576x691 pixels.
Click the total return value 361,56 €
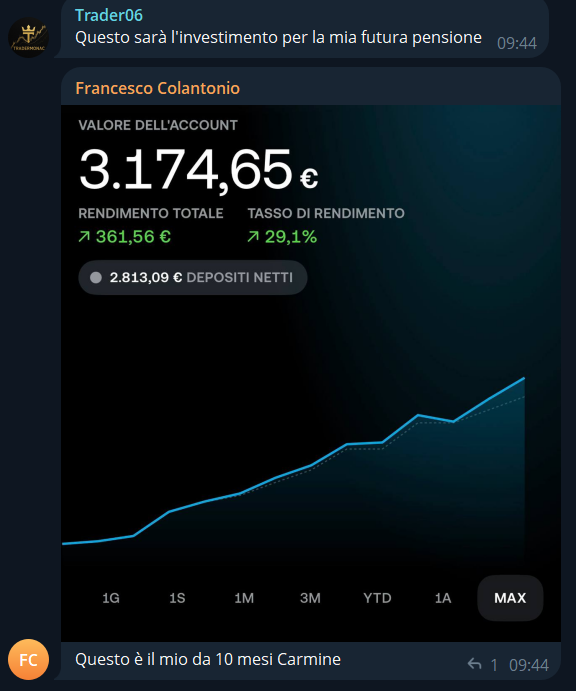pyautogui.click(x=133, y=237)
